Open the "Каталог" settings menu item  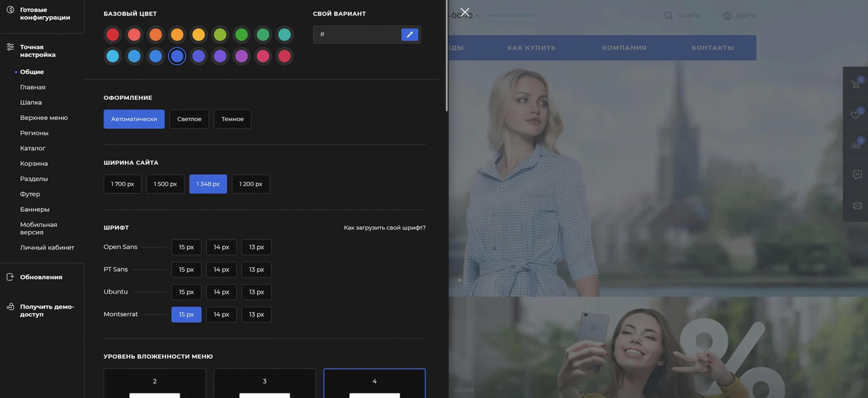pyautogui.click(x=32, y=148)
